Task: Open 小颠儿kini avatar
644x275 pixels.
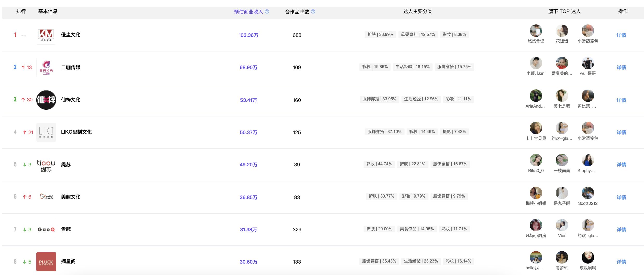Action: point(536,63)
